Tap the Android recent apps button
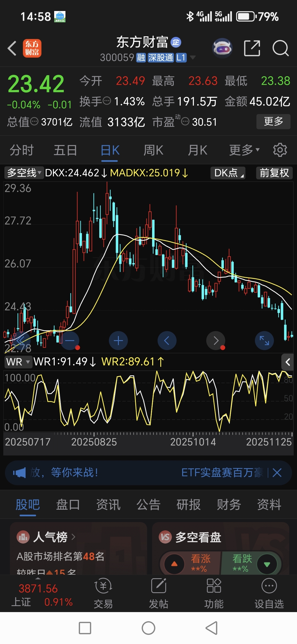Viewport: 297px width, 644px height. click(x=85, y=628)
